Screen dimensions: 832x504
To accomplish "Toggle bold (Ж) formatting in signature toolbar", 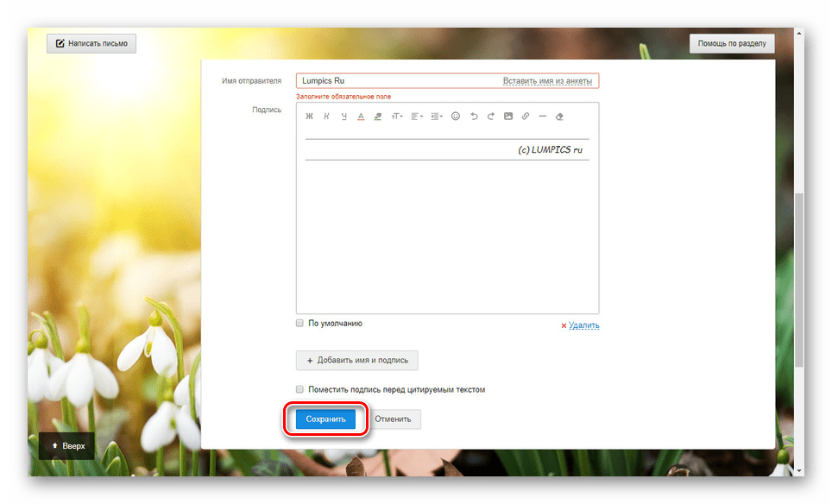I will (309, 117).
